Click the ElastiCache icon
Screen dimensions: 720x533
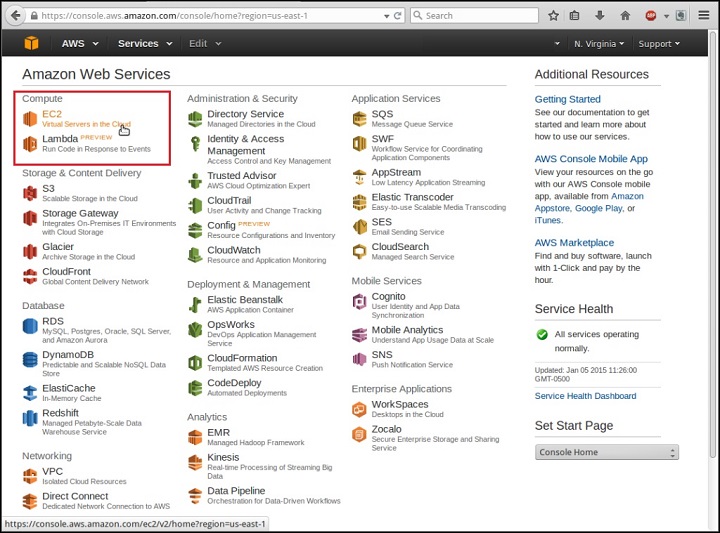click(30, 393)
